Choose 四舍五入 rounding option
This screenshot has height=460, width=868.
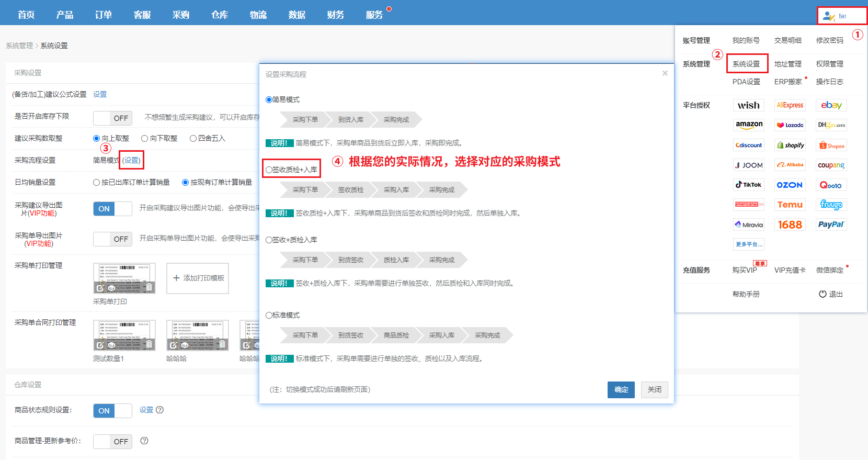[x=193, y=138]
